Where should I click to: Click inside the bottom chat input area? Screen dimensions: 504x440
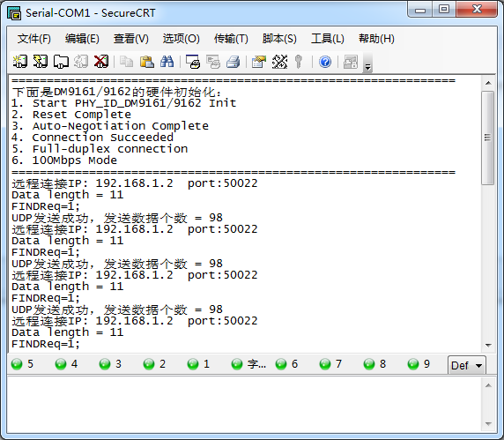coord(244,404)
